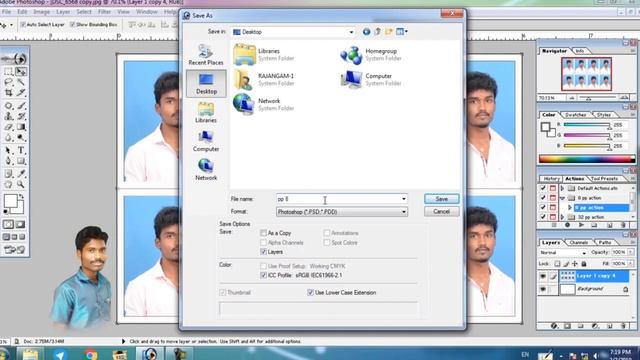Select the Rectangular Marquee tool
The height and width of the screenshot is (360, 640).
pos(8,72)
